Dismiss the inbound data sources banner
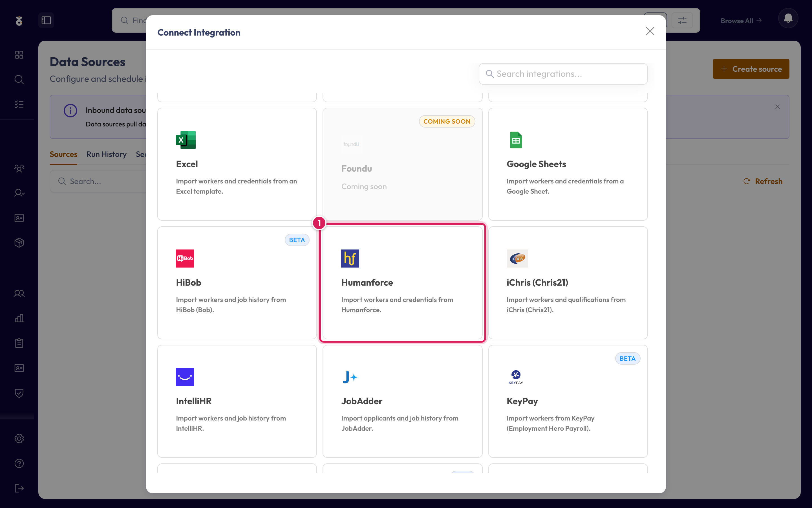The width and height of the screenshot is (812, 508). (x=777, y=107)
